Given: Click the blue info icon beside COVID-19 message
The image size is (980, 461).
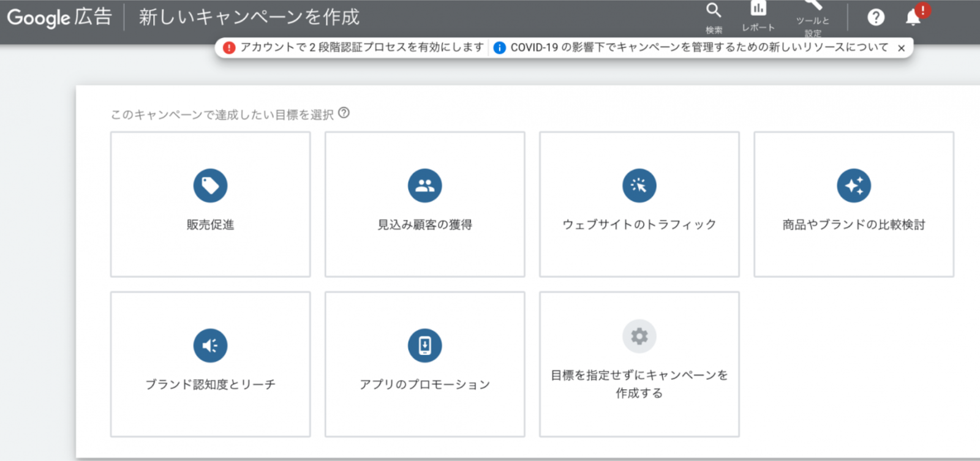Looking at the screenshot, I should (x=500, y=48).
